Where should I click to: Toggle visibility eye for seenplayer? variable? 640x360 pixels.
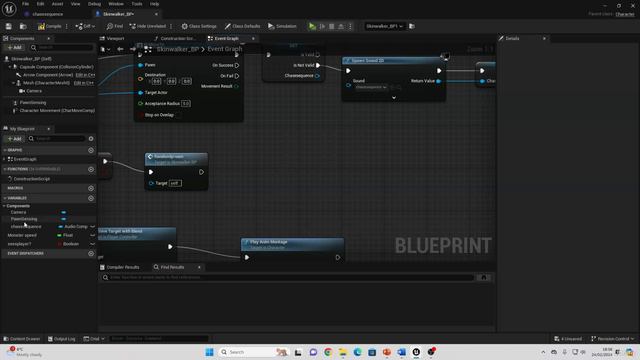point(92,244)
